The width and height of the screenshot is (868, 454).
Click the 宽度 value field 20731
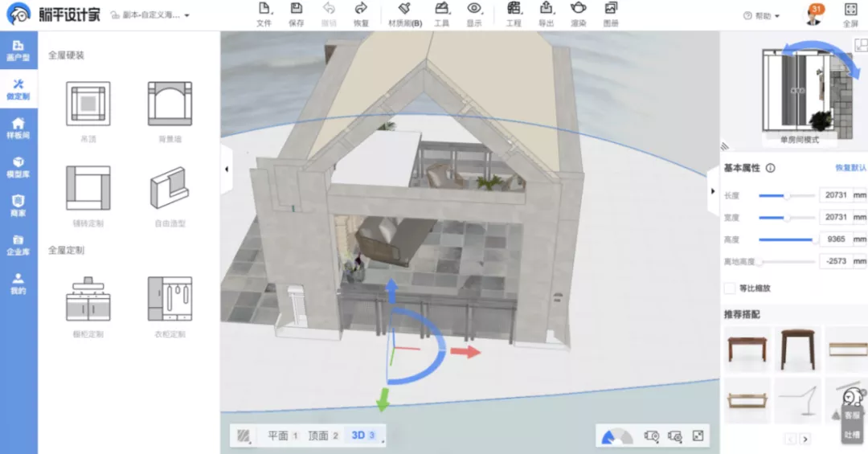[836, 217]
